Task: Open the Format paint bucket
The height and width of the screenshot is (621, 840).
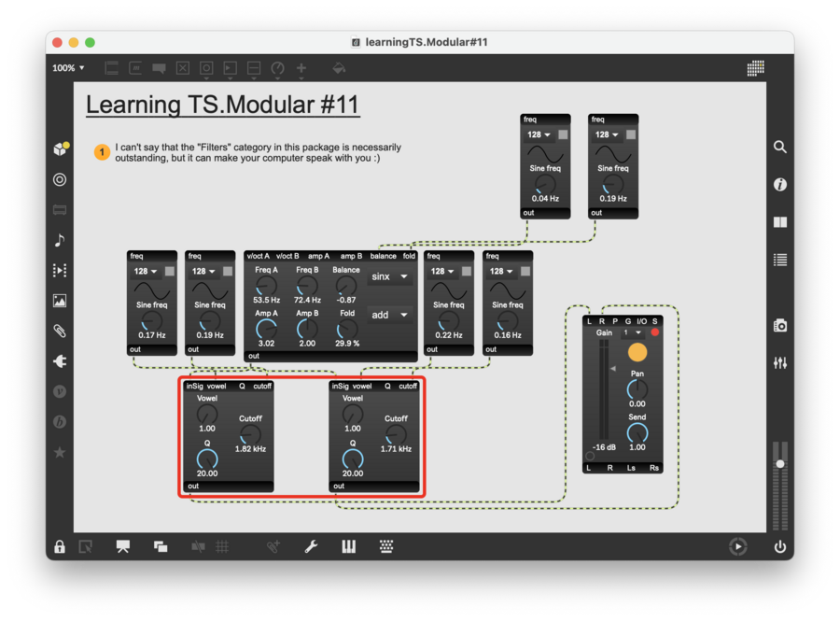Action: 339,68
